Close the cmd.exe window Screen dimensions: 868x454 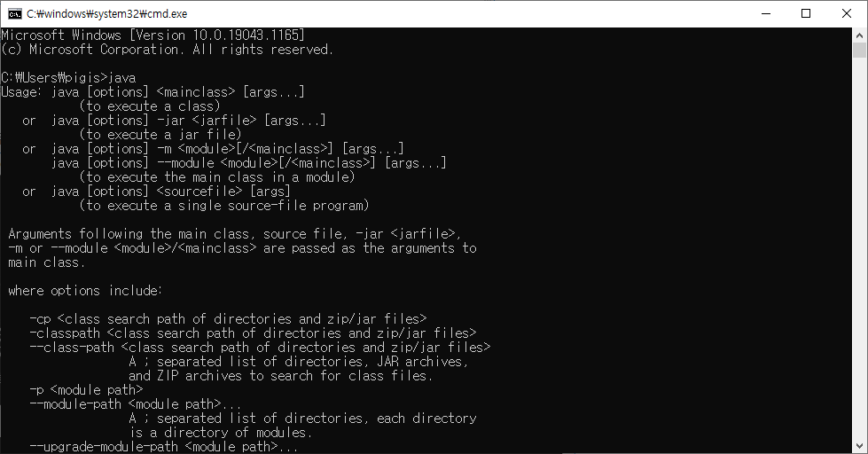(847, 14)
